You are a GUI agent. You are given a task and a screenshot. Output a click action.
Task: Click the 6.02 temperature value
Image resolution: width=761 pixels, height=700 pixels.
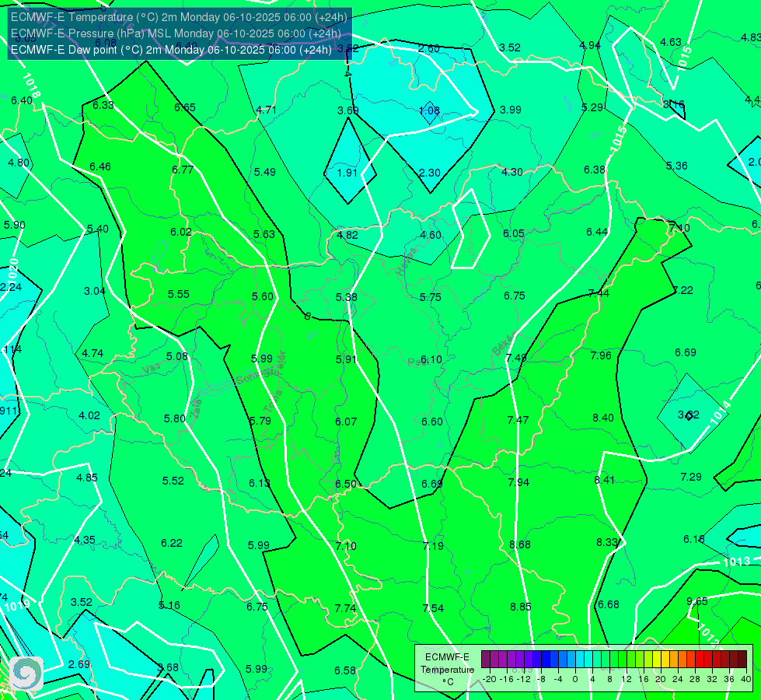(x=181, y=232)
